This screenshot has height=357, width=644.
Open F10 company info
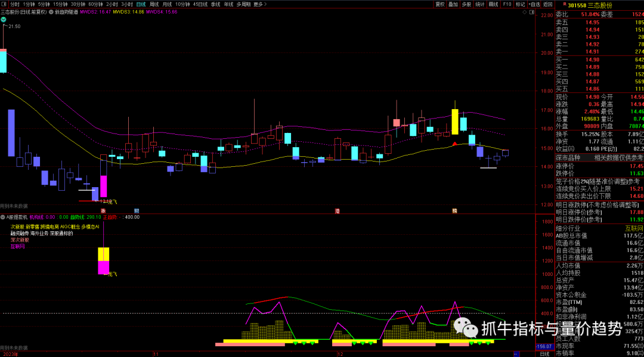pos(507,4)
